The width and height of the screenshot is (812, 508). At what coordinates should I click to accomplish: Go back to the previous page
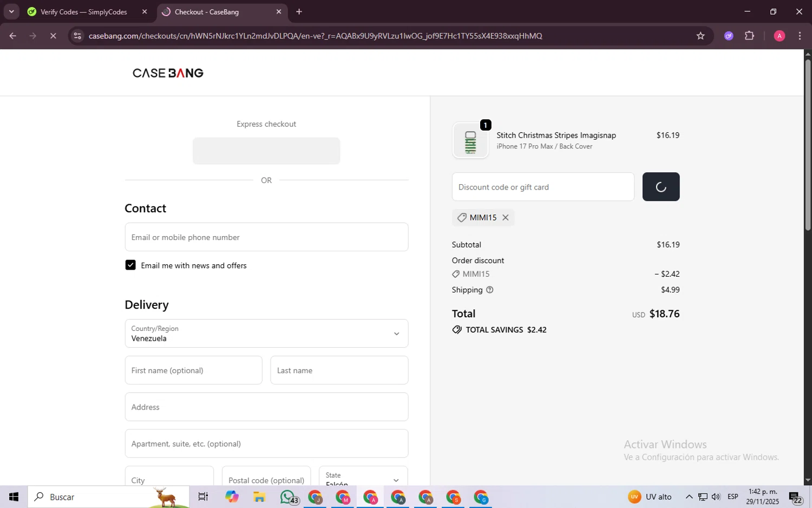click(x=12, y=36)
